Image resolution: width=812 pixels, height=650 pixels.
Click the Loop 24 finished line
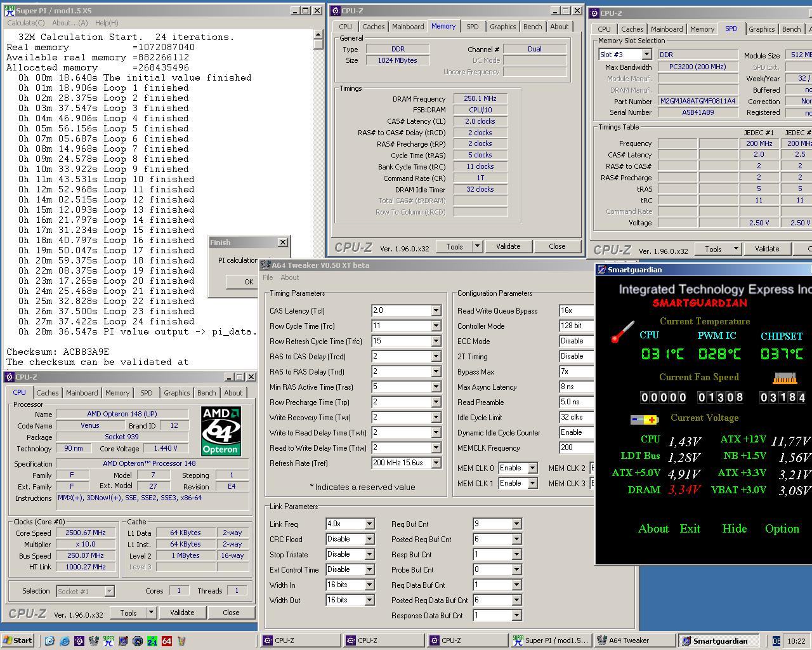click(106, 321)
